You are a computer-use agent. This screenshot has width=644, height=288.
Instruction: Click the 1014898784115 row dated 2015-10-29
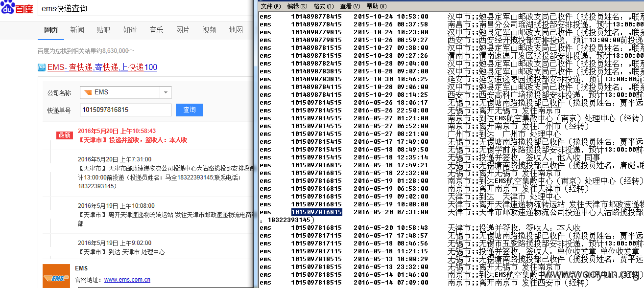451,95
